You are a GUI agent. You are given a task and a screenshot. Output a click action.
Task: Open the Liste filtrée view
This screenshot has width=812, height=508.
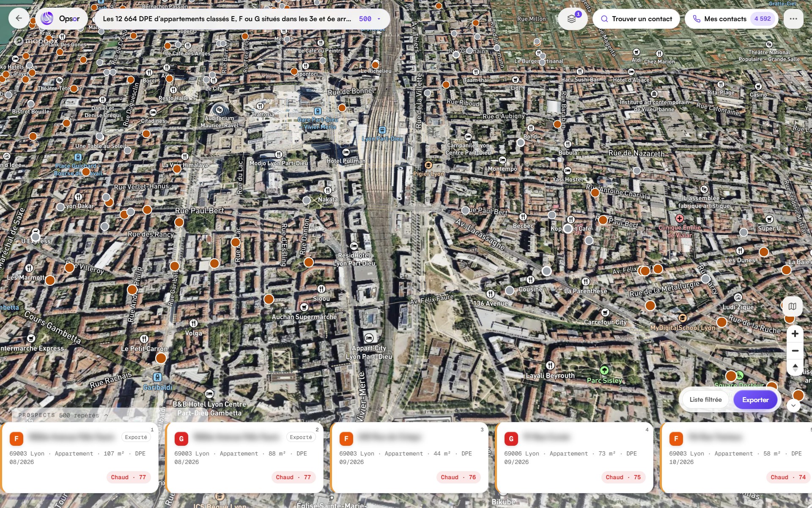[705, 400]
